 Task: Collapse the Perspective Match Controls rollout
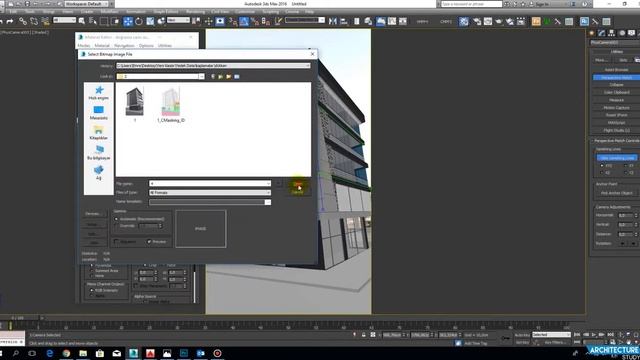(x=616, y=140)
